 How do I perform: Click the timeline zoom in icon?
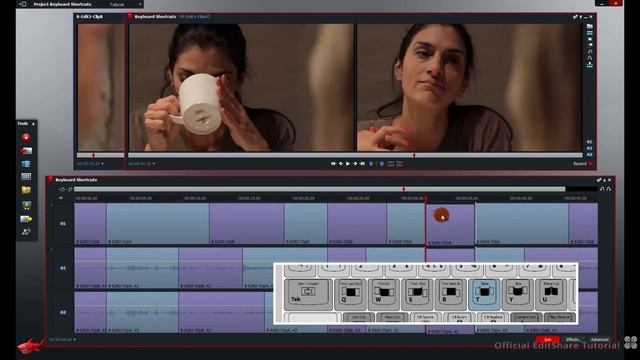pyautogui.click(x=70, y=189)
